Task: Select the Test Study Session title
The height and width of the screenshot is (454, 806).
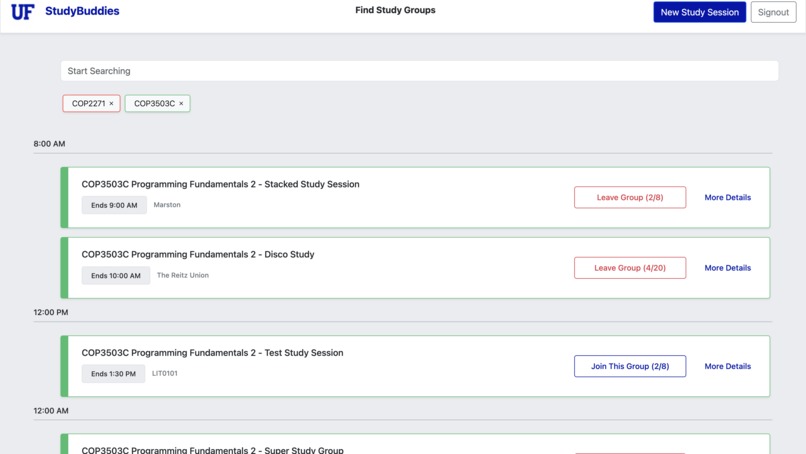Action: click(x=212, y=353)
